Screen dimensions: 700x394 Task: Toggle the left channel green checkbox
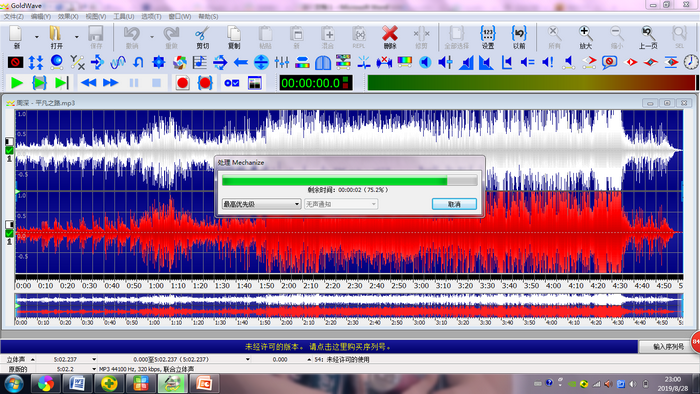9,150
